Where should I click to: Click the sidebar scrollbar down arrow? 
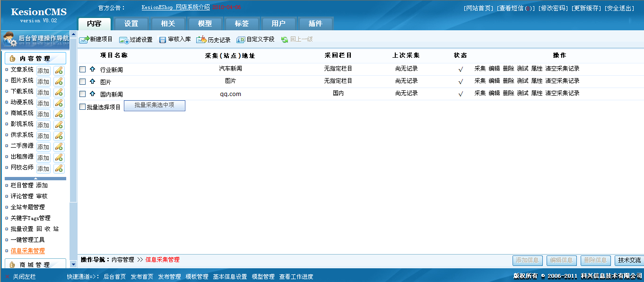(73, 264)
